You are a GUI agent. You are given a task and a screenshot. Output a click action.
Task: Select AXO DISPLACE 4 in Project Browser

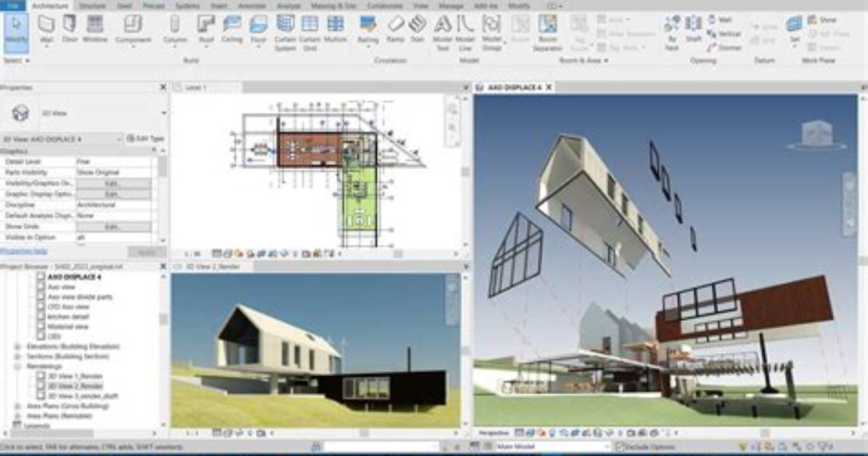(x=74, y=277)
